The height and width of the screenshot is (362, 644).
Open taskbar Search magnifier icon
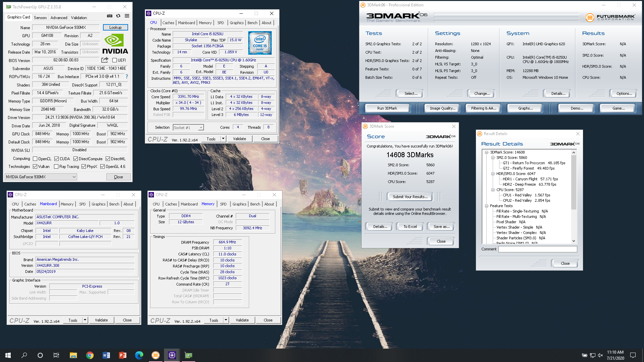[24, 355]
